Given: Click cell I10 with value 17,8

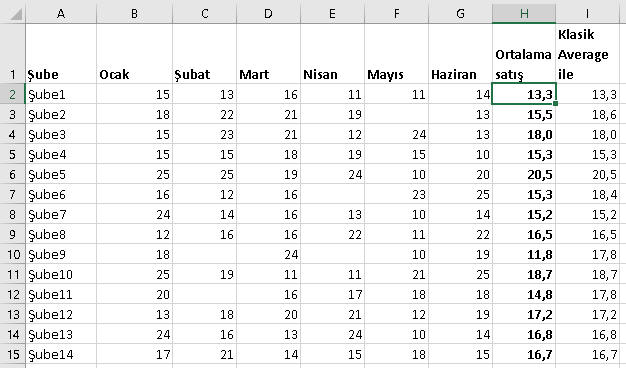Looking at the screenshot, I should [590, 254].
